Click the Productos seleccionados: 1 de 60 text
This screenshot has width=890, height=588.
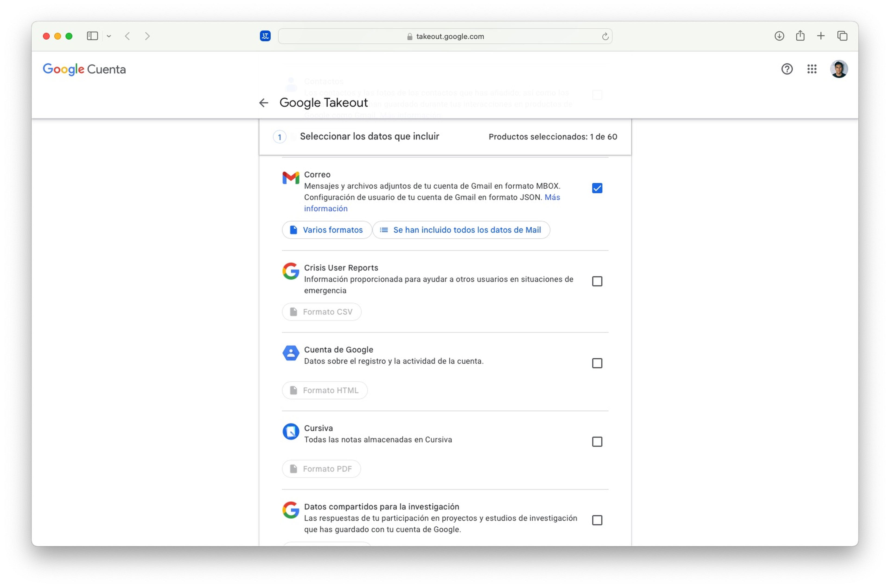[x=553, y=137]
